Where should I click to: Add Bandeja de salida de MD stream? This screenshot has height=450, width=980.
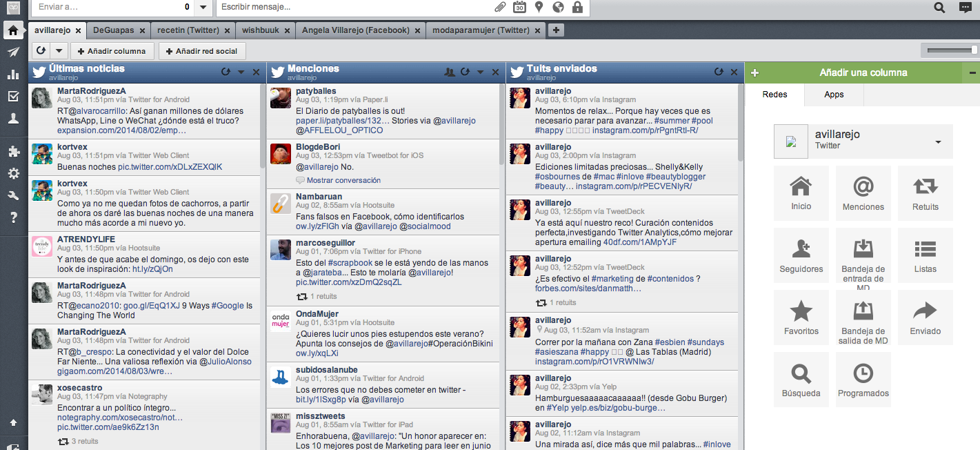coord(863,318)
